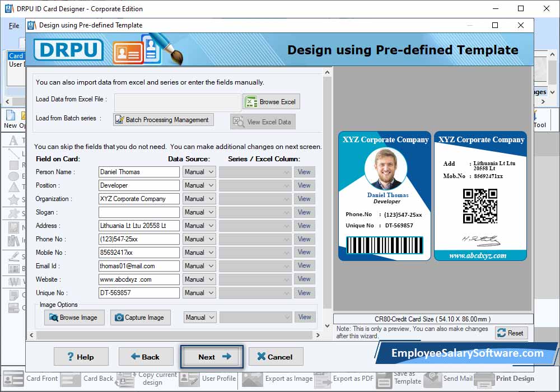Click the form's scroll-down arrow

[327, 326]
